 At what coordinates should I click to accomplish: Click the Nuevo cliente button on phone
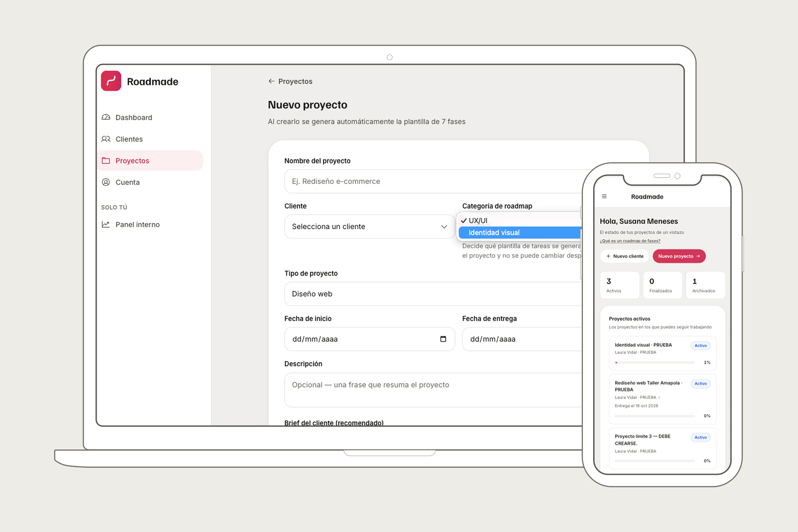625,256
